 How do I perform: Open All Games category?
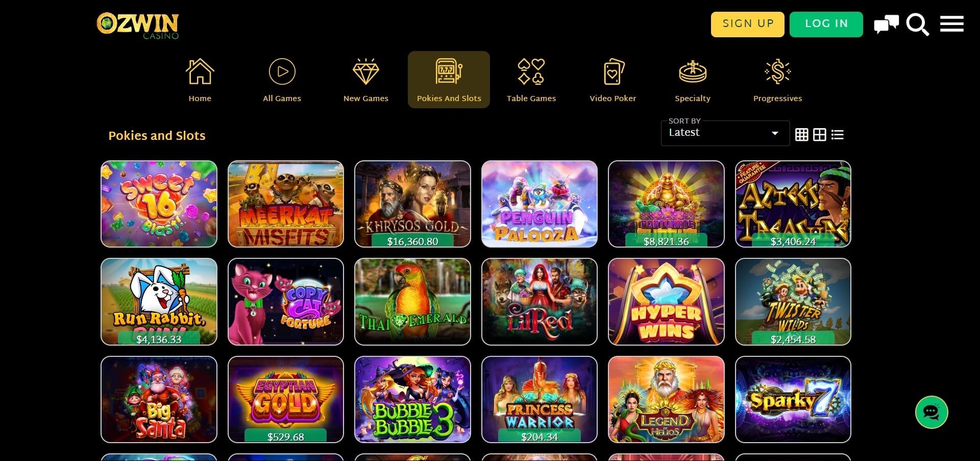[x=282, y=80]
